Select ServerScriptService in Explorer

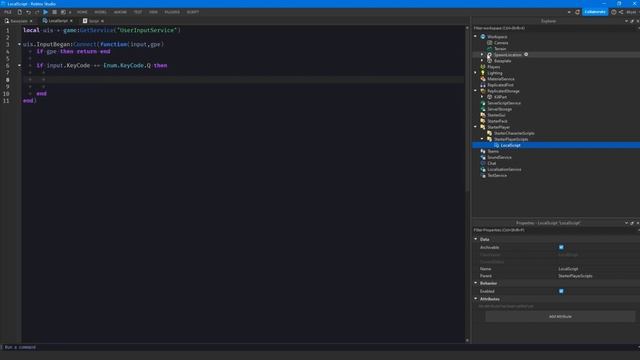coord(504,103)
